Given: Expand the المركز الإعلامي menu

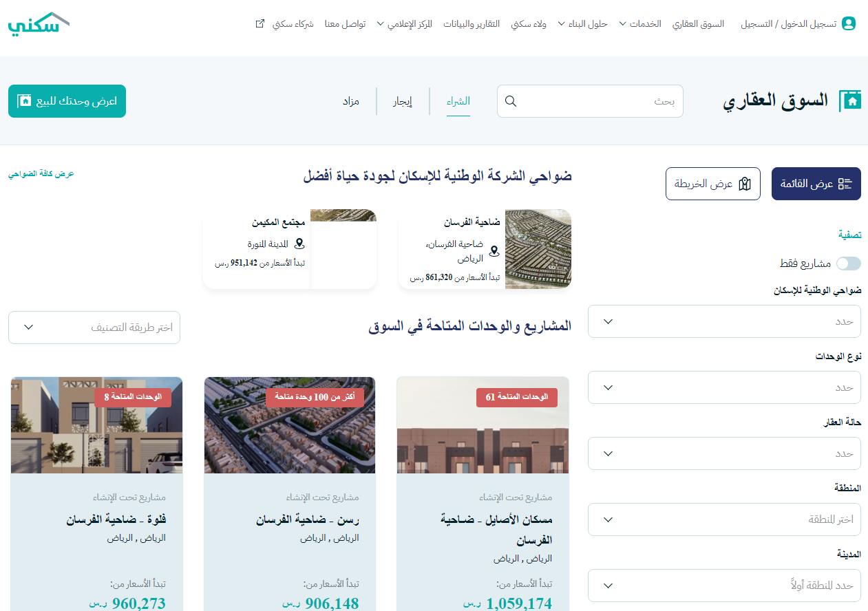Looking at the screenshot, I should click(405, 24).
